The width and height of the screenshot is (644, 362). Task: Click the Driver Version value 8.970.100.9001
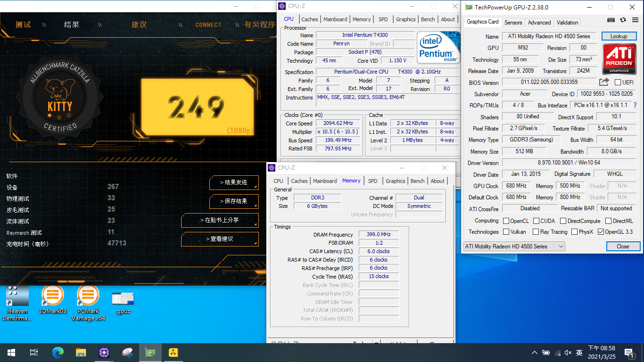[x=570, y=163]
